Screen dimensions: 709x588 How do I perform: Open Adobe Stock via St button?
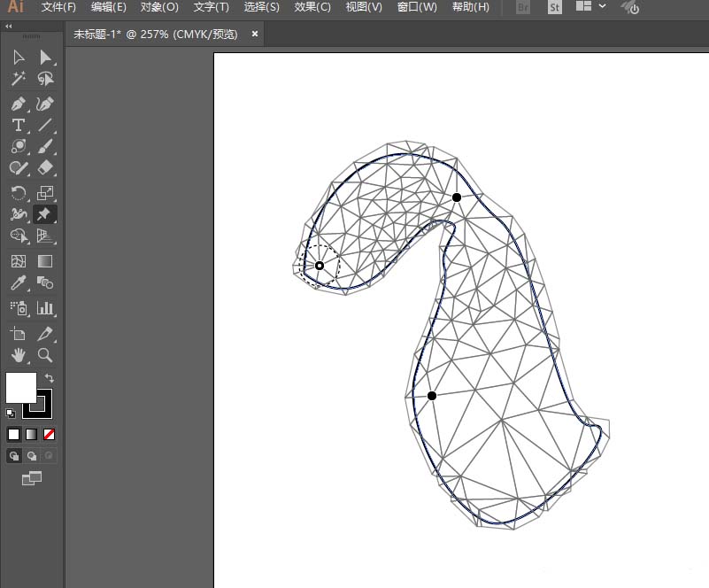(554, 7)
